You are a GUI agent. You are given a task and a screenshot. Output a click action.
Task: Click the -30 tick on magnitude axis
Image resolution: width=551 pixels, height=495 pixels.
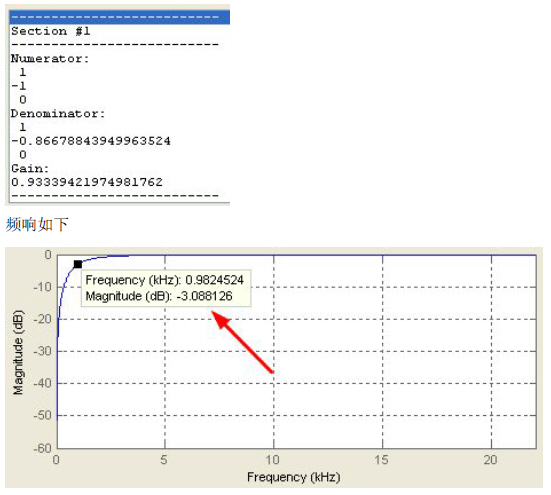43,351
